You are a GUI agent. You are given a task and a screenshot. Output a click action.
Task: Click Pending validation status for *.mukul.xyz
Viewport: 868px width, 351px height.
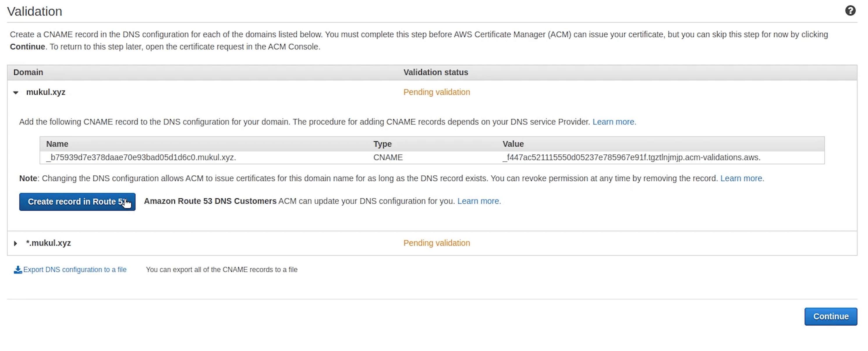click(x=436, y=243)
